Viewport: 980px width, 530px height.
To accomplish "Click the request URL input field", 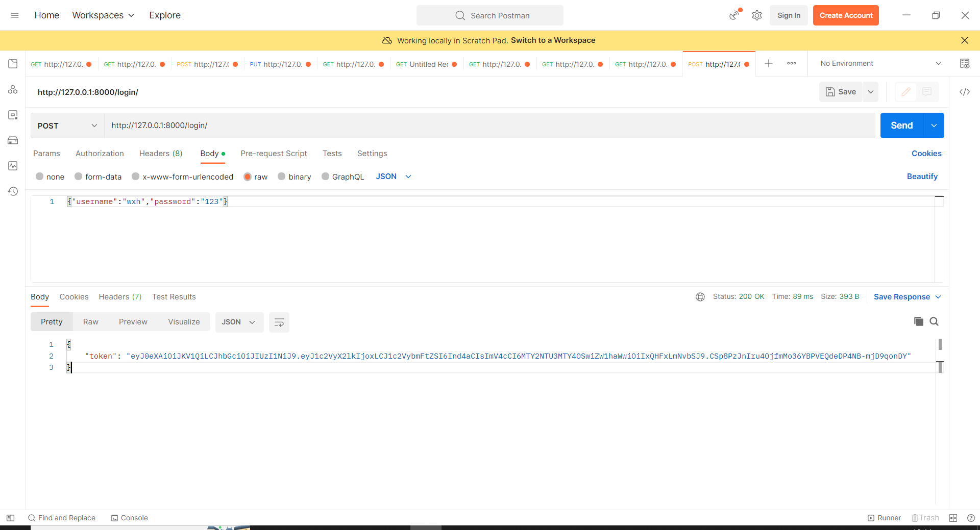I will coord(490,125).
